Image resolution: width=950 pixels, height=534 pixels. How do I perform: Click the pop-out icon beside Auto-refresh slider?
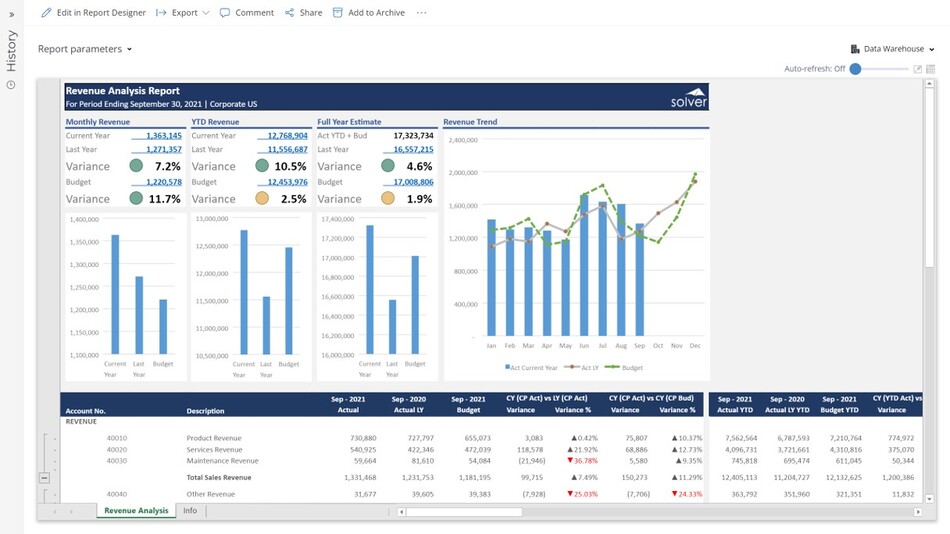(918, 69)
